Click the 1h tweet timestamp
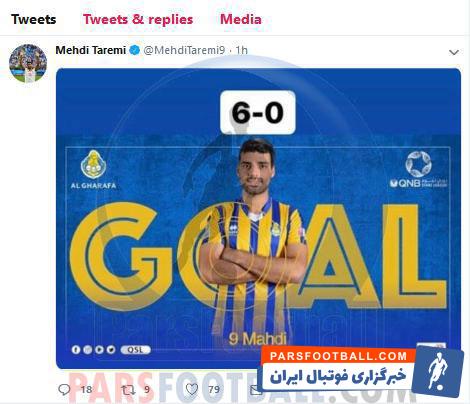Screen dimensions: 470x404 [x=242, y=50]
